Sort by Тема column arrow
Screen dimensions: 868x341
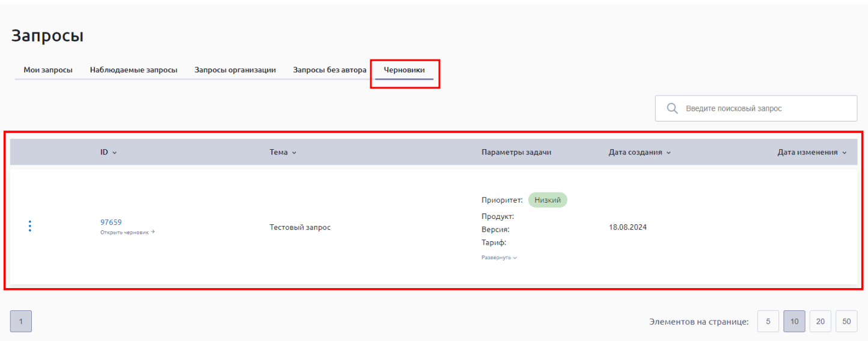(294, 153)
